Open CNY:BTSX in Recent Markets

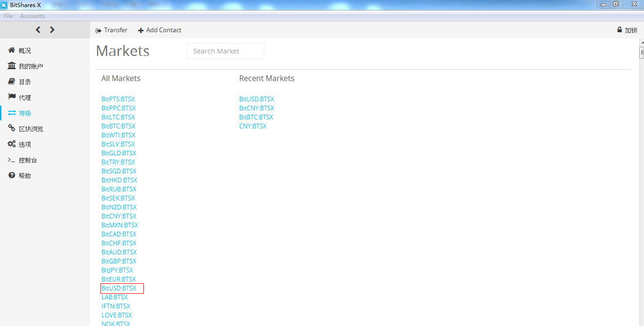pyautogui.click(x=253, y=126)
